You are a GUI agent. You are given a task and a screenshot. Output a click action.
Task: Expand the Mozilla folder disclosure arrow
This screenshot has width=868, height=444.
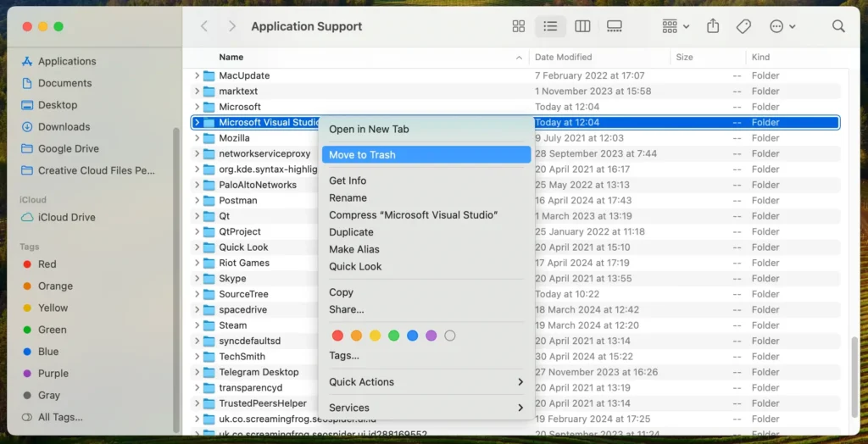tap(197, 138)
